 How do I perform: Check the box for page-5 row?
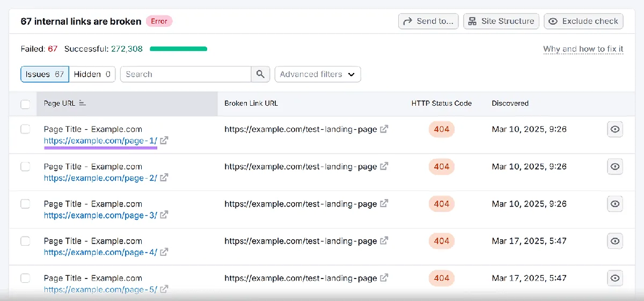25,278
